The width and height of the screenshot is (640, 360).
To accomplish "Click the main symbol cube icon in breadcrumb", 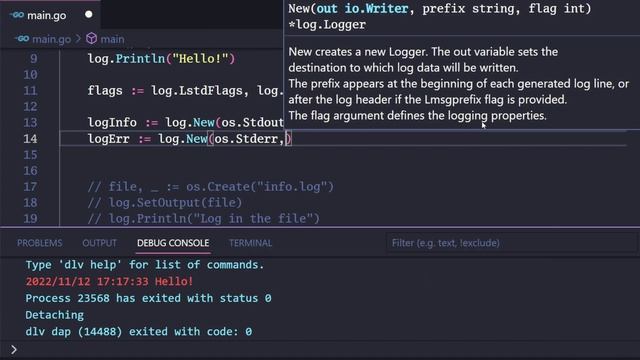I will (91, 38).
